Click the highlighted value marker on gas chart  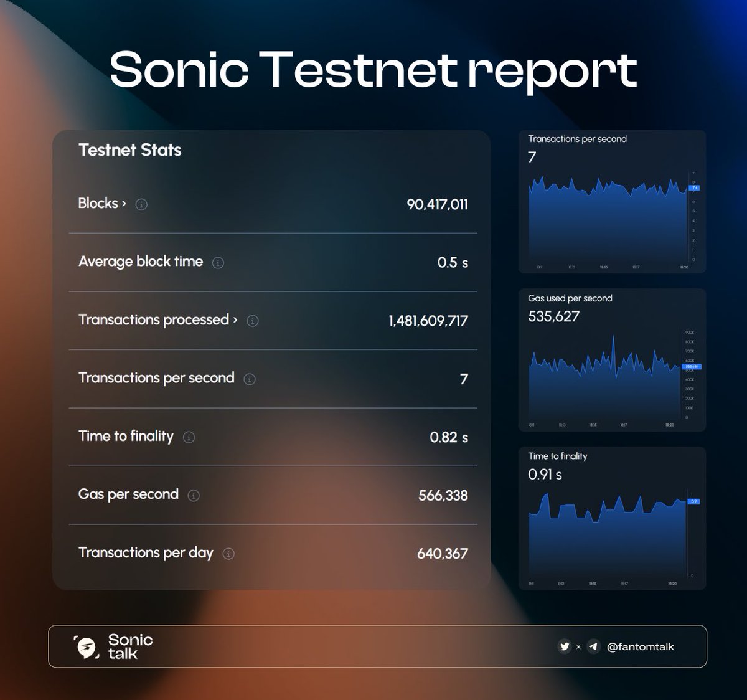693,367
